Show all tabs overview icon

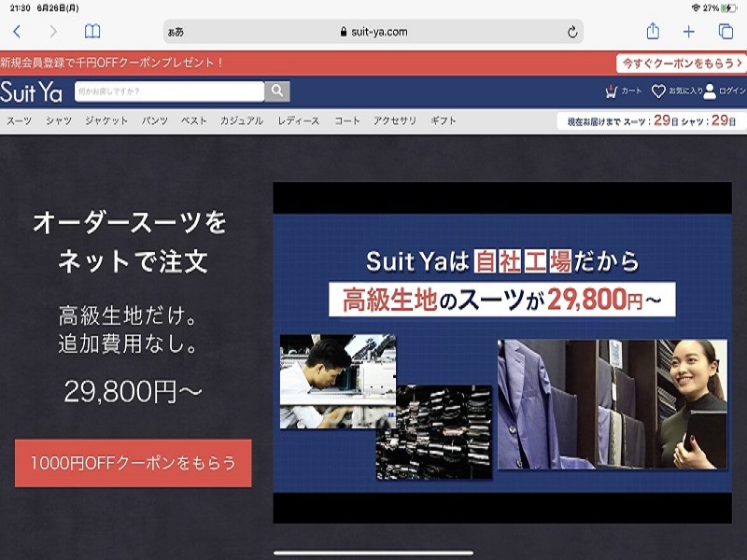pos(726,32)
